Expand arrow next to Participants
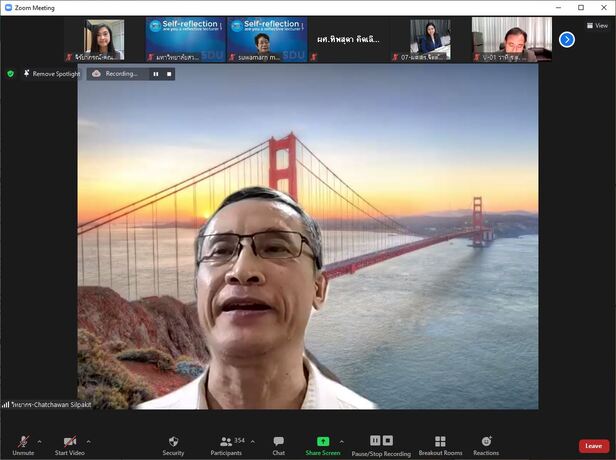This screenshot has width=616, height=460. 253,442
